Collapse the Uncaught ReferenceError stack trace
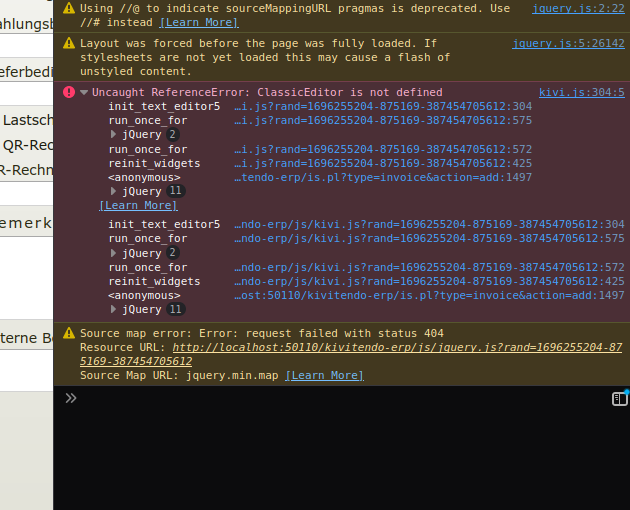The image size is (630, 510). pos(84,93)
